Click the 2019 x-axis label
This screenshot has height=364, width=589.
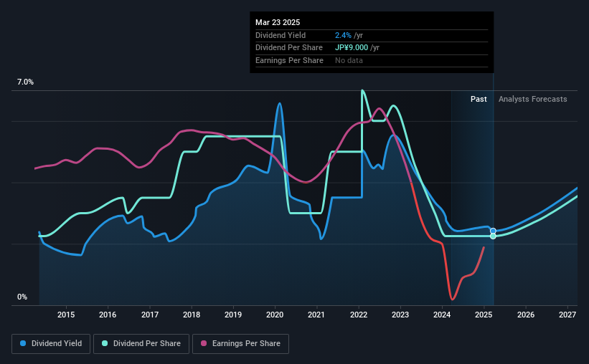(x=233, y=315)
